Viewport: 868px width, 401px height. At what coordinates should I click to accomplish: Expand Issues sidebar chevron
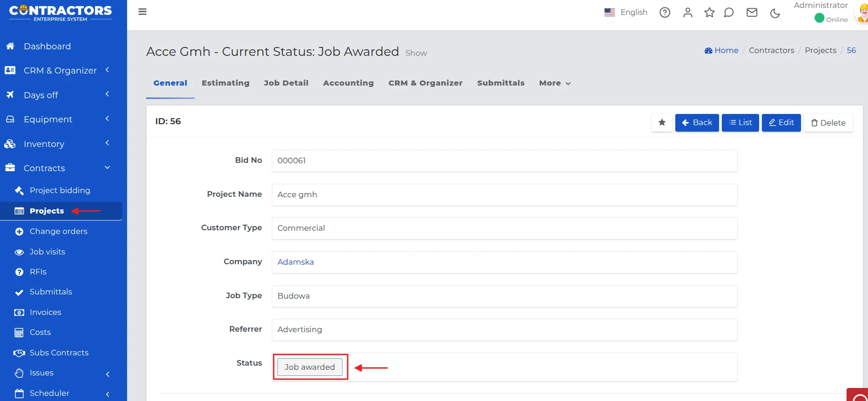point(108,374)
